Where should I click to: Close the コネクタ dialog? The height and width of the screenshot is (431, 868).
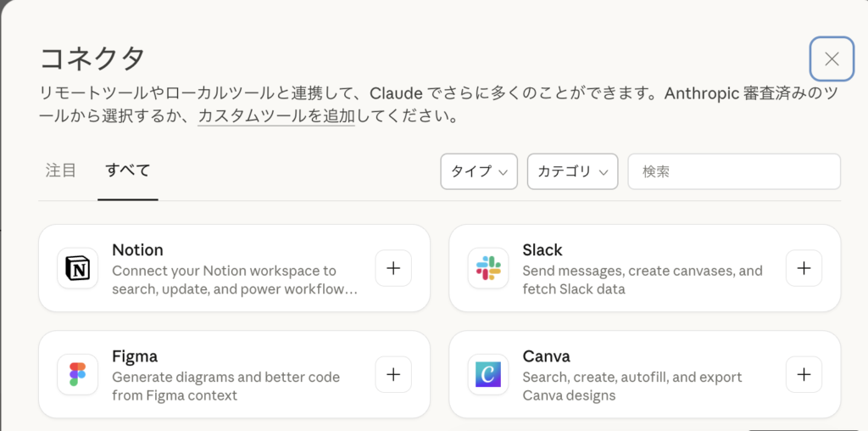click(x=832, y=59)
